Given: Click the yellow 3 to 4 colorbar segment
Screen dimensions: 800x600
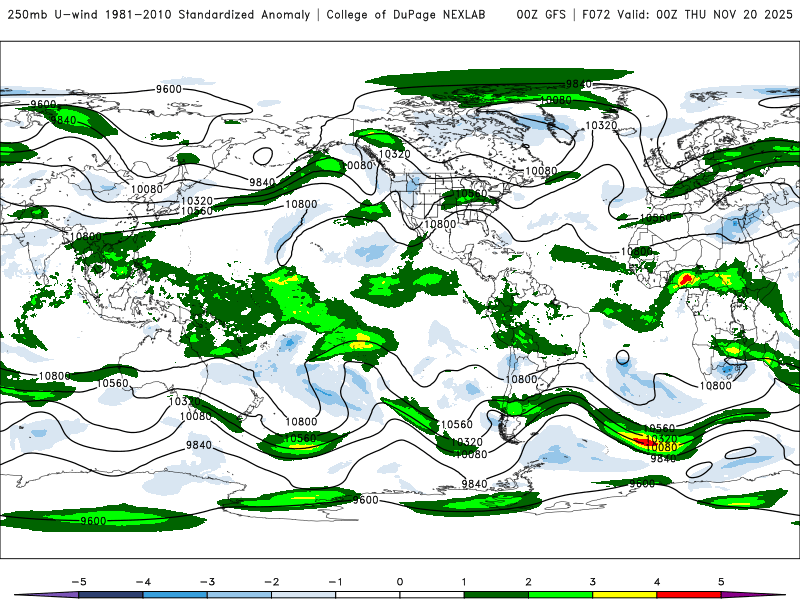Looking at the screenshot, I should click(x=624, y=595).
